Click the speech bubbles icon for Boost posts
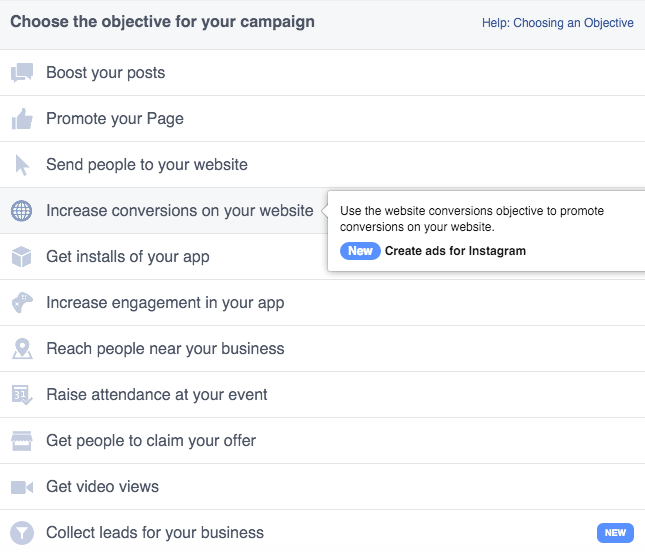This screenshot has height=559, width=645. point(22,73)
